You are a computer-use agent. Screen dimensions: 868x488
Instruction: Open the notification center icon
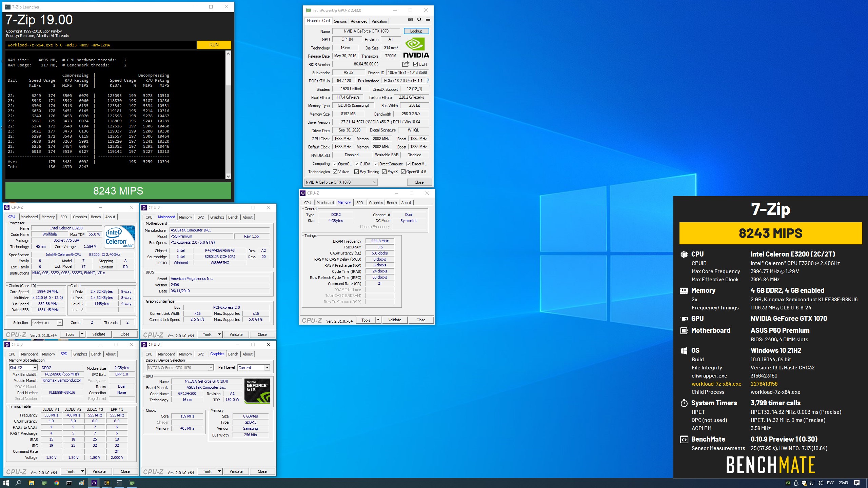pos(857,483)
